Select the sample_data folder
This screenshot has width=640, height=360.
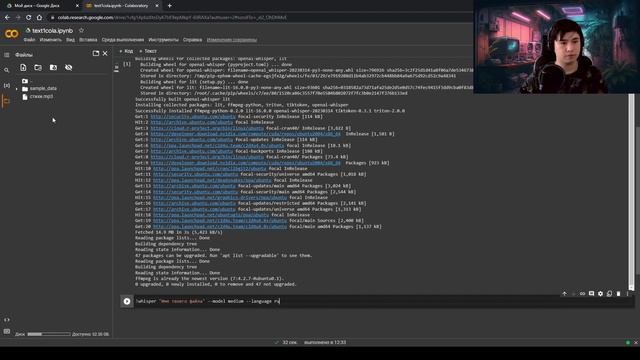43,89
